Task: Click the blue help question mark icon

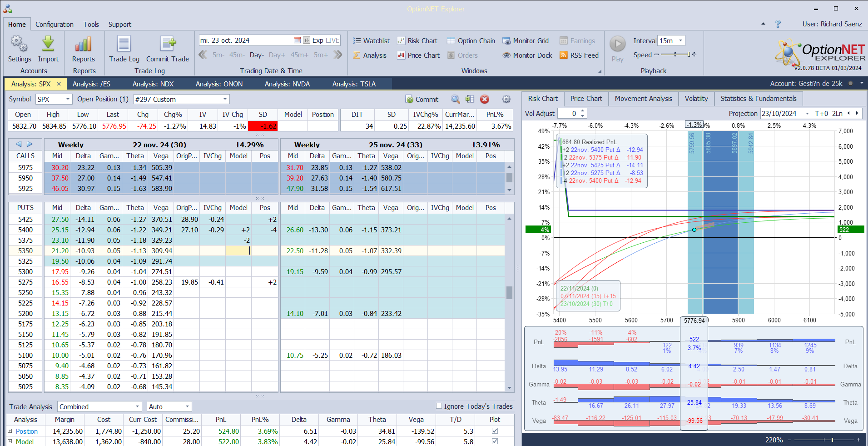Action: tap(778, 24)
